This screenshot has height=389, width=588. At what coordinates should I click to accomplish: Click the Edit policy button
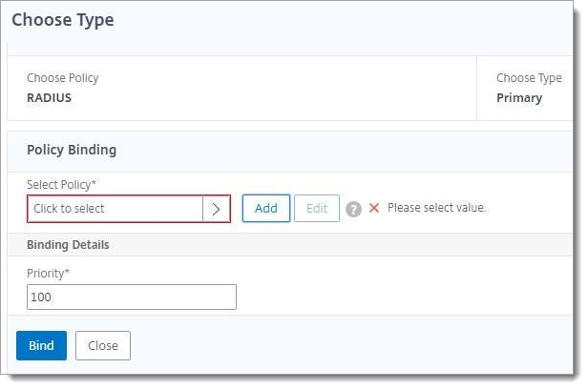pyautogui.click(x=316, y=209)
